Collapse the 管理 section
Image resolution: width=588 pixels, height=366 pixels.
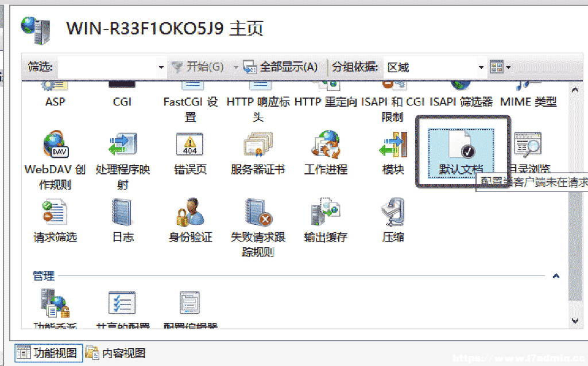(556, 276)
